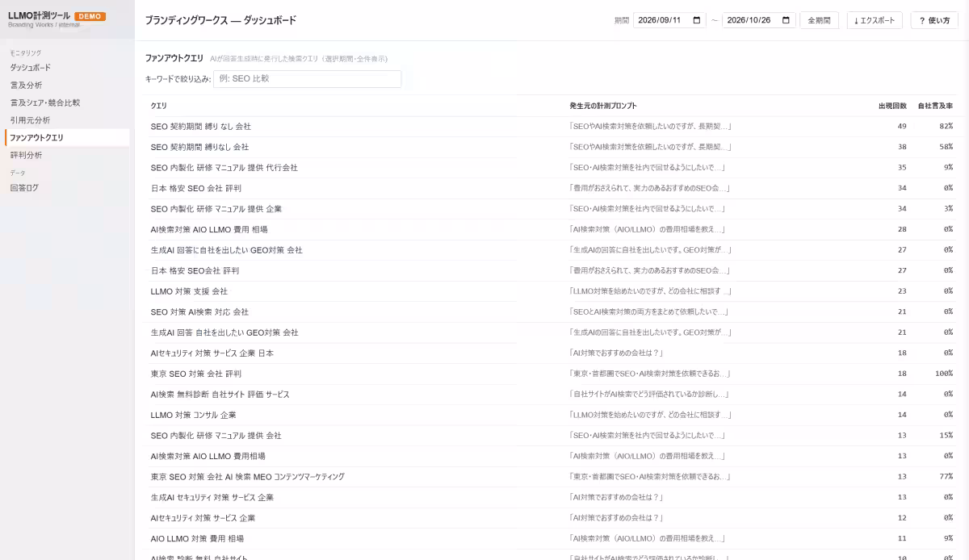Click the 全期間 button
The image size is (969, 560).
coord(820,20)
